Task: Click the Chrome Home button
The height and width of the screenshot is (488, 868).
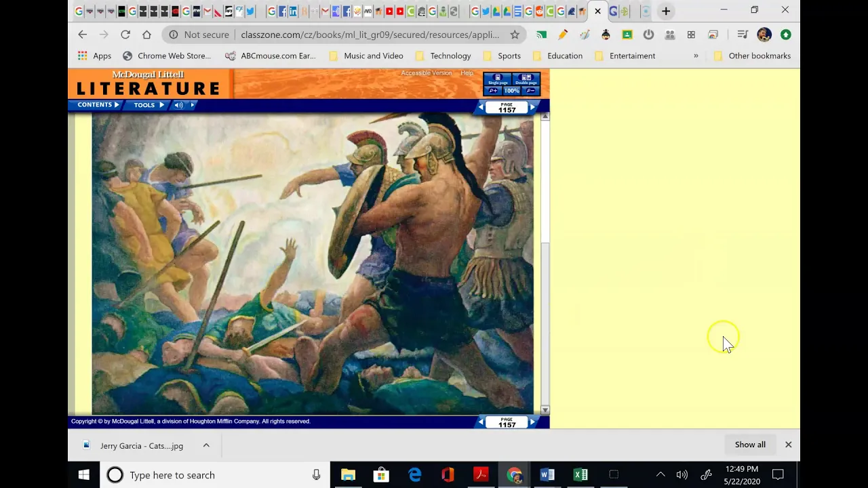Action: coord(146,35)
